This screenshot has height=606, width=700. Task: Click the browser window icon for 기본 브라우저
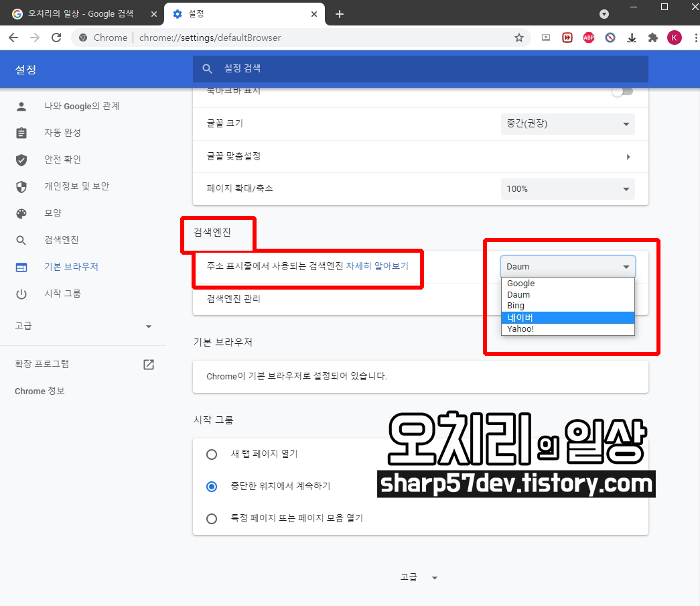click(21, 267)
